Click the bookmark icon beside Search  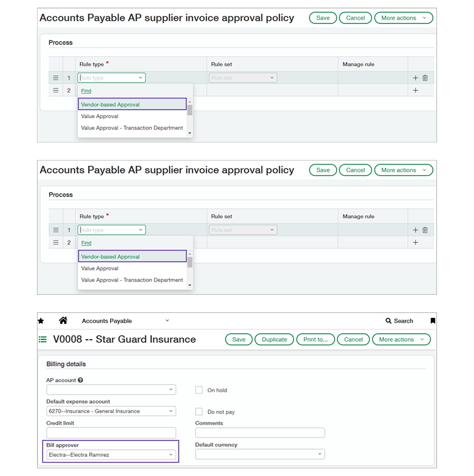tap(433, 321)
